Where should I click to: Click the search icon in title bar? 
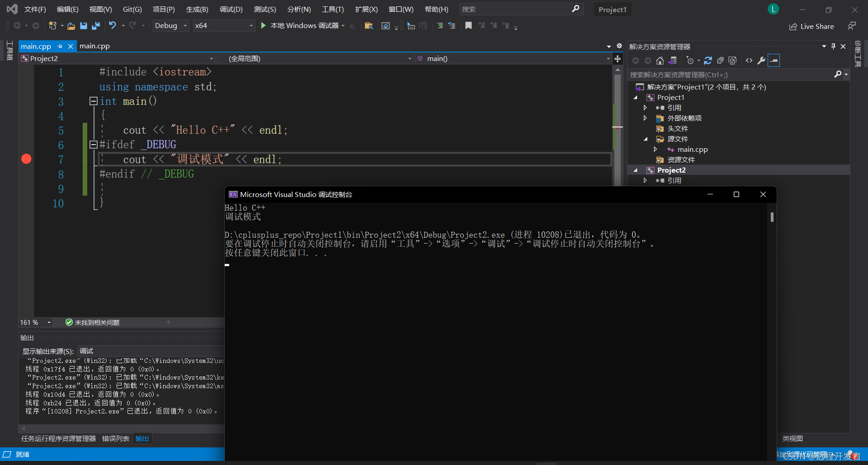tap(576, 9)
